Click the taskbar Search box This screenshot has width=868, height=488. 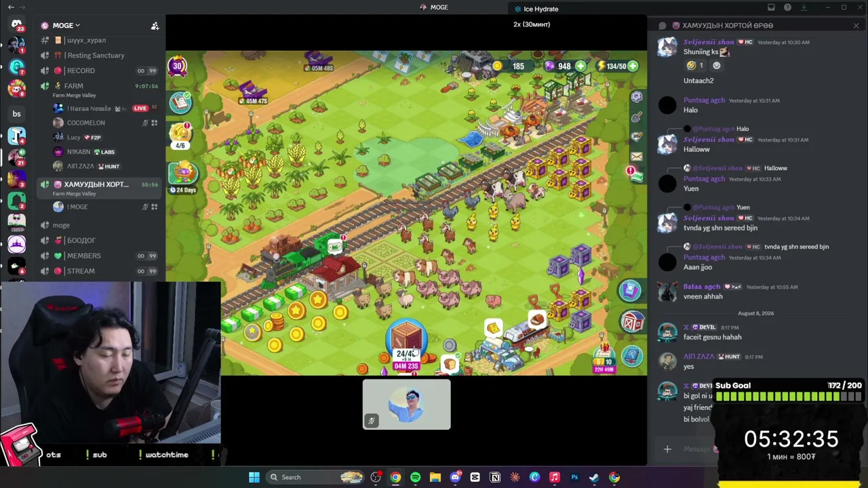pyautogui.click(x=315, y=477)
